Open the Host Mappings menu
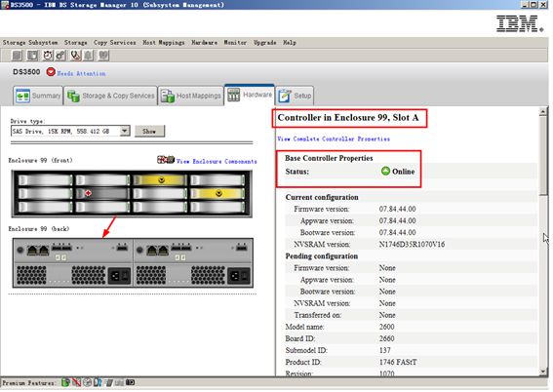The height and width of the screenshot is (392, 553). [164, 42]
